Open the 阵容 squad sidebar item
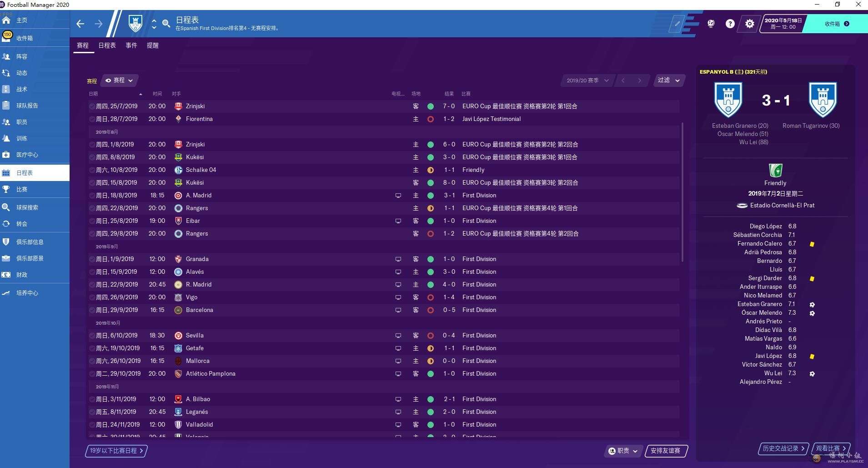 [x=35, y=56]
